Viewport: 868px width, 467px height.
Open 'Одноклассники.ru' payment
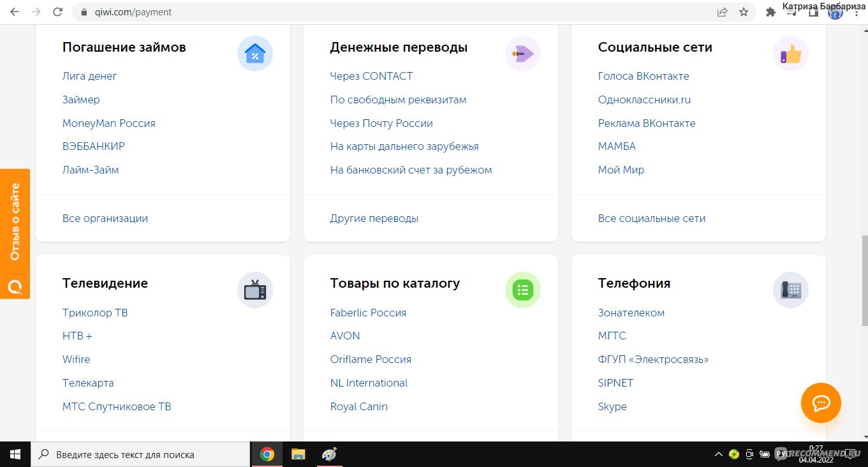click(x=645, y=100)
